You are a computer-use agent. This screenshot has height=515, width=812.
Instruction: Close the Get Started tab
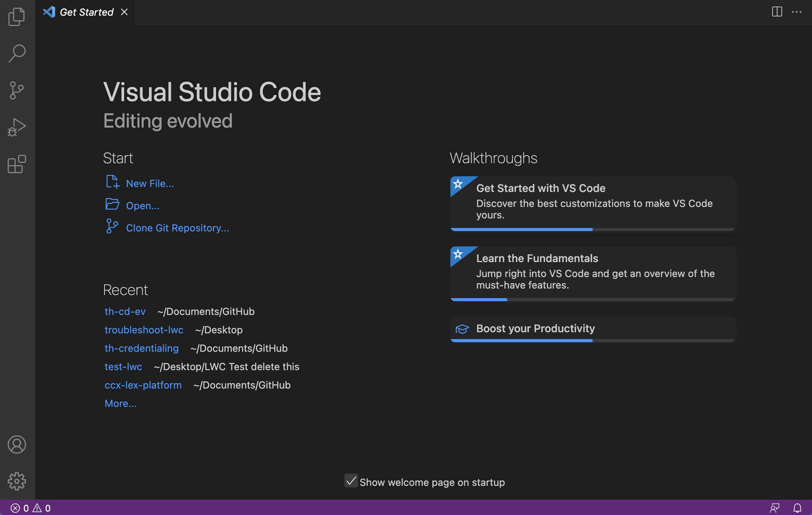(x=124, y=12)
